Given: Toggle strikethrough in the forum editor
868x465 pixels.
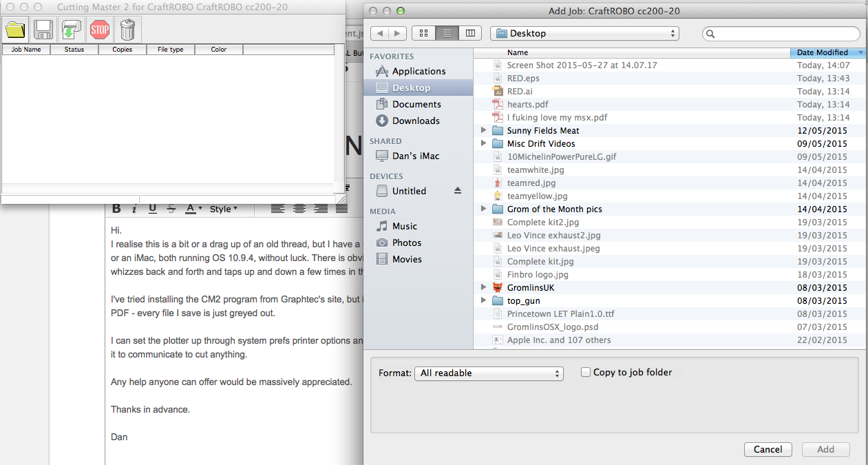Looking at the screenshot, I should pyautogui.click(x=171, y=209).
